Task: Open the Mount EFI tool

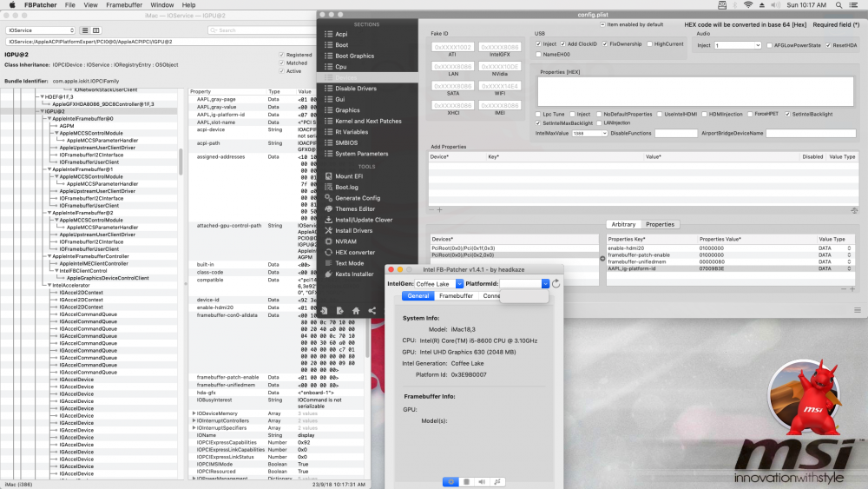Action: 349,176
